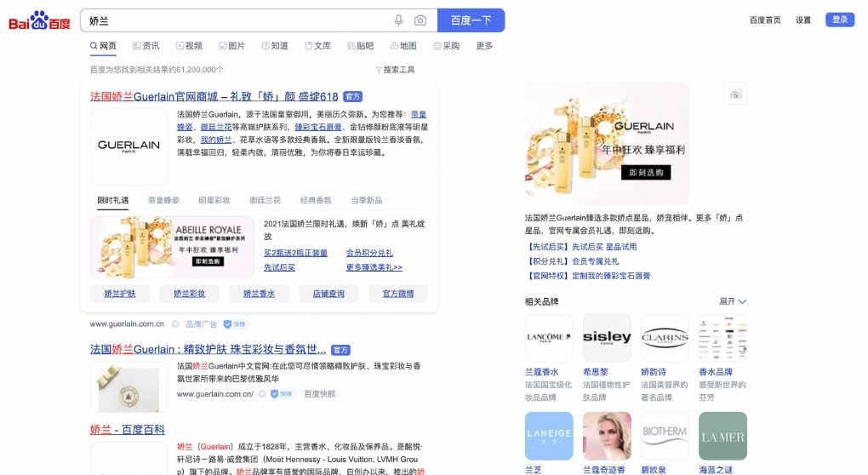Click the 官方微博 button
This screenshot has height=475, width=868.
pos(398,294)
